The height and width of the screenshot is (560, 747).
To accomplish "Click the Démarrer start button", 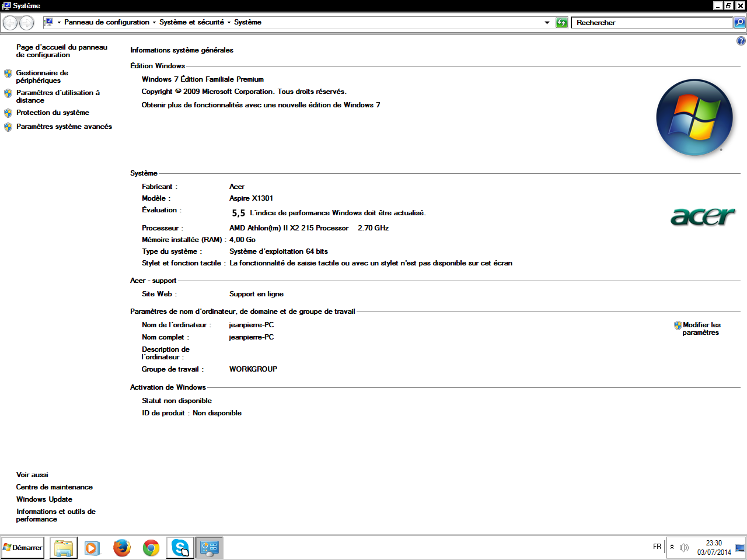I will (23, 548).
